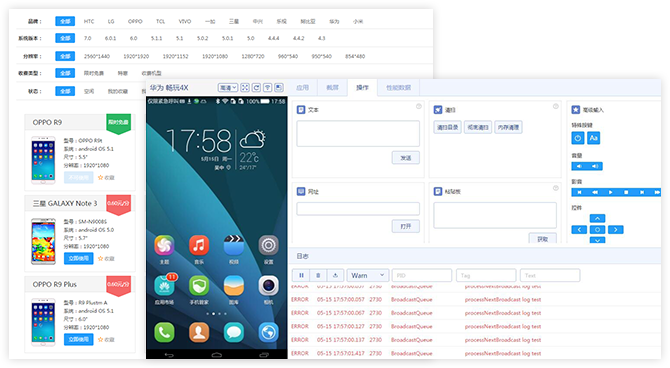Open the HD quality dropdown above the phone
670x368 pixels.
tap(228, 88)
